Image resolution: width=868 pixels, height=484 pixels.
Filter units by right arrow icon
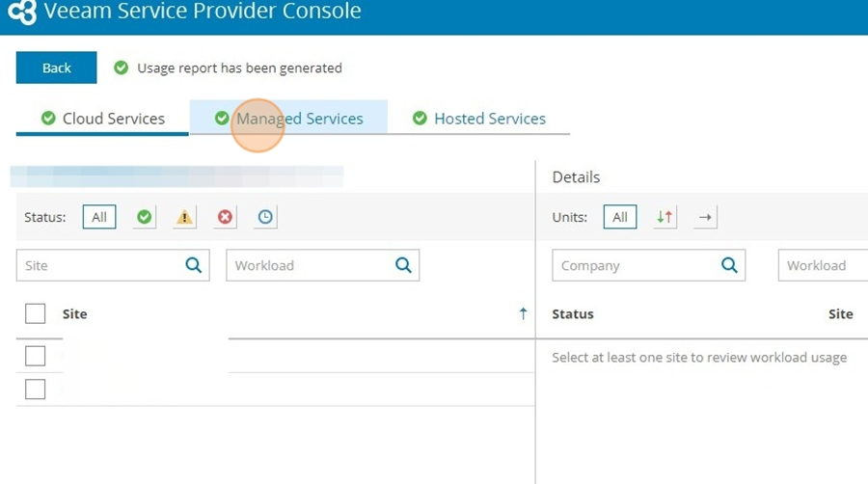coord(705,217)
